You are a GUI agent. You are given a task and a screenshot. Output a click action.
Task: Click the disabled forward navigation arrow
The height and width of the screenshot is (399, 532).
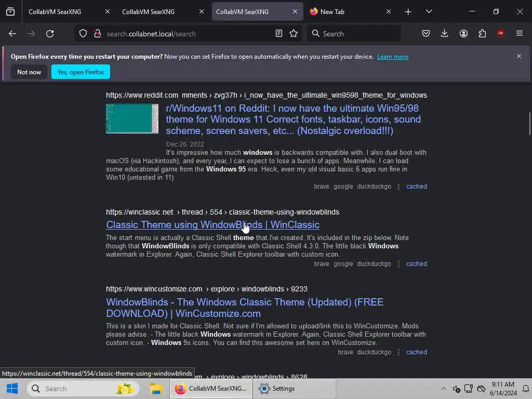point(31,34)
